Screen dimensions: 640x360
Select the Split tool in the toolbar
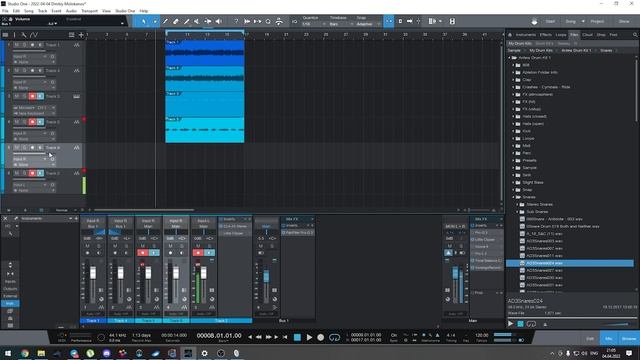165,21
